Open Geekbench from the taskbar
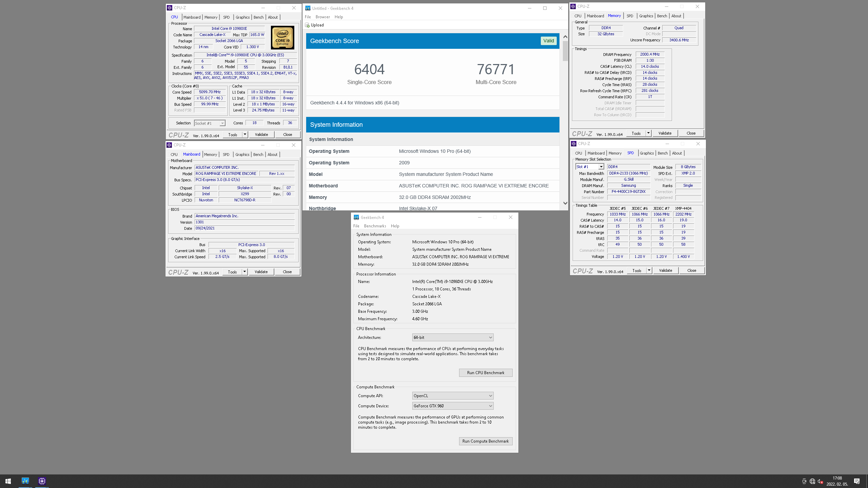Image resolution: width=868 pixels, height=488 pixels. click(25, 481)
